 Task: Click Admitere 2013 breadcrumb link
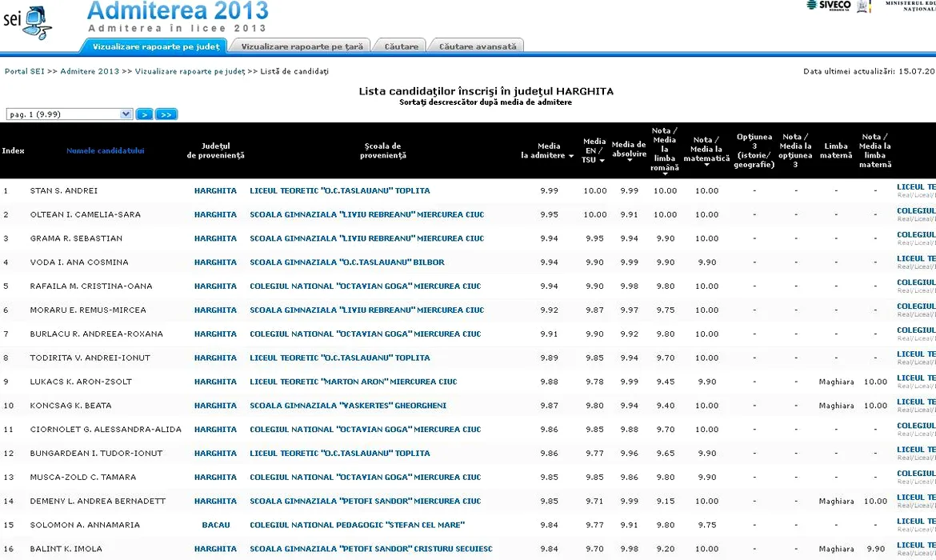point(89,71)
